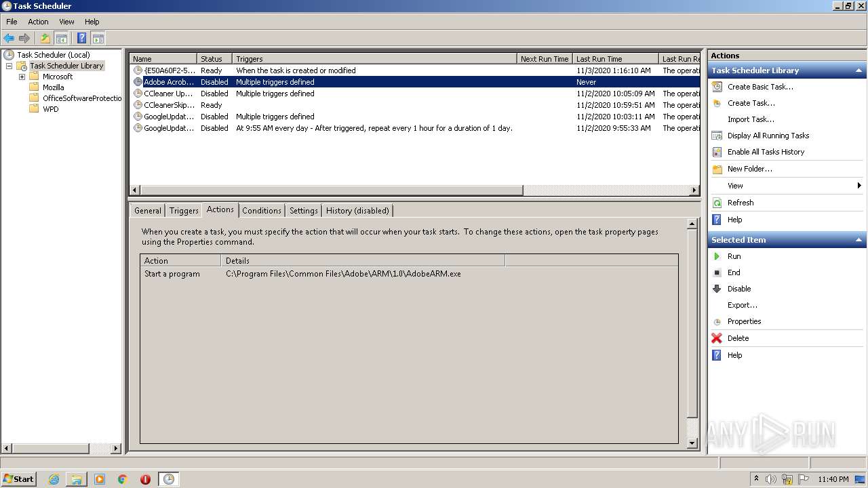Switch to the History (disabled) tab
The image size is (868, 488).
(x=357, y=211)
